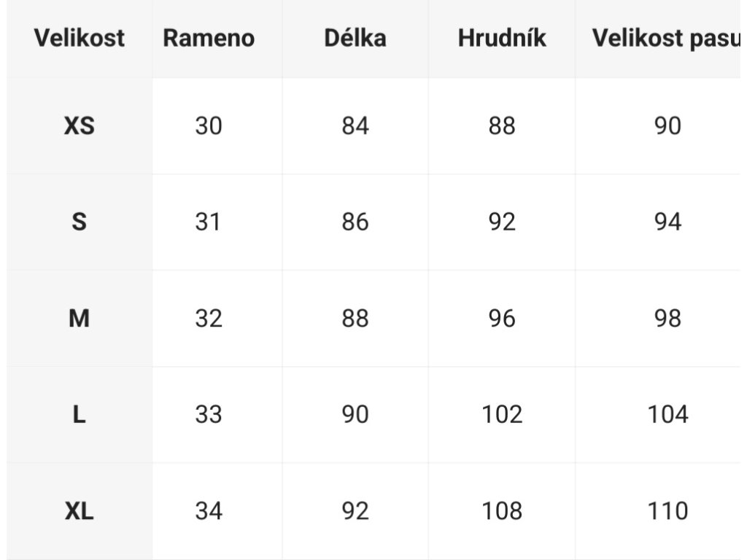This screenshot has height=560, width=747.
Task: Select the XS size row label
Action: 79,126
